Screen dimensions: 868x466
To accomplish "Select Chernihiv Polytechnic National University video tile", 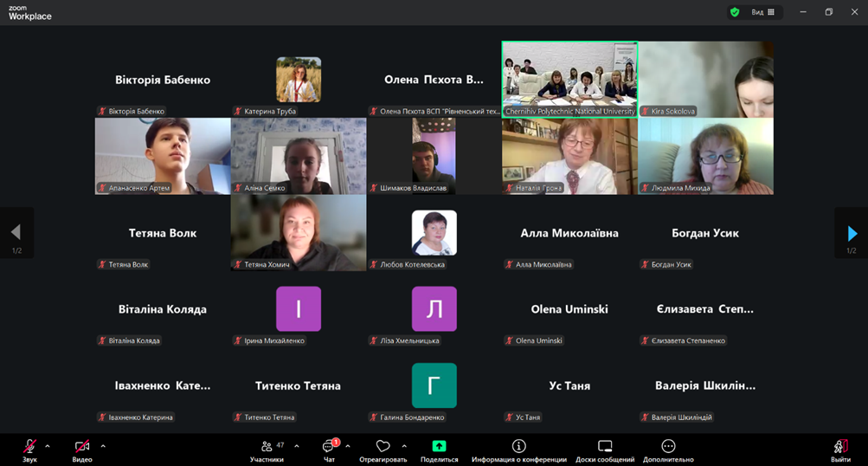I will [x=569, y=79].
